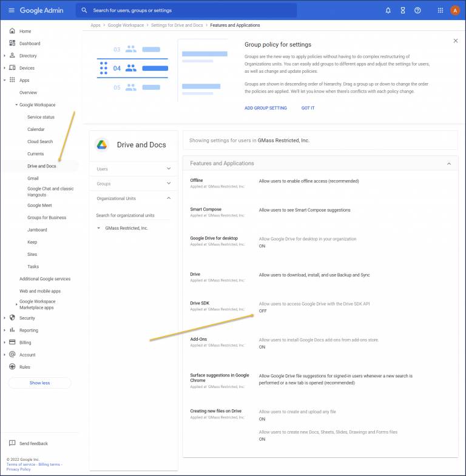This screenshot has width=466, height=476.
Task: Click the Rules icon in sidebar
Action: [x=12, y=366]
